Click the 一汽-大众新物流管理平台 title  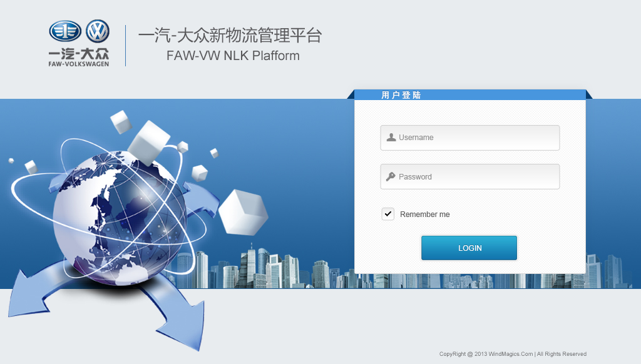click(x=230, y=36)
